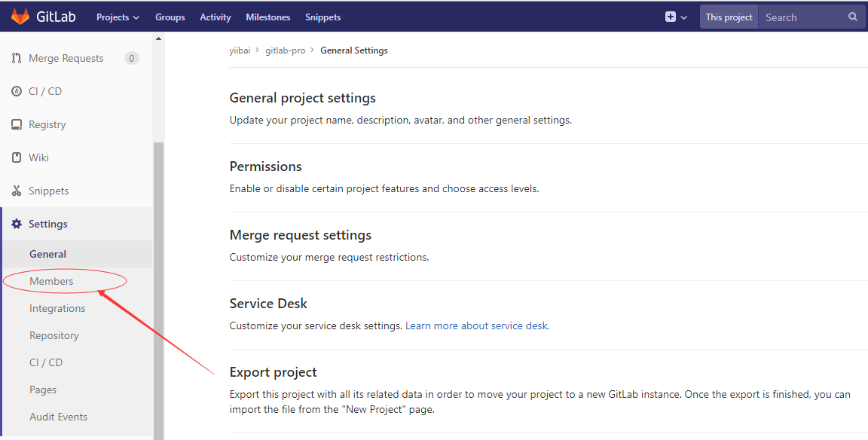
Task: Click the This project search scope button
Action: point(729,17)
